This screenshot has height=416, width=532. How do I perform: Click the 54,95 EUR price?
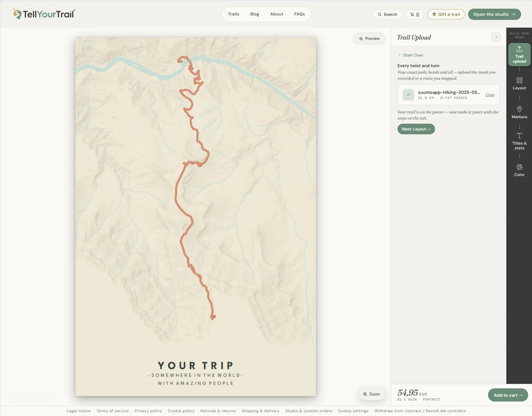412,393
